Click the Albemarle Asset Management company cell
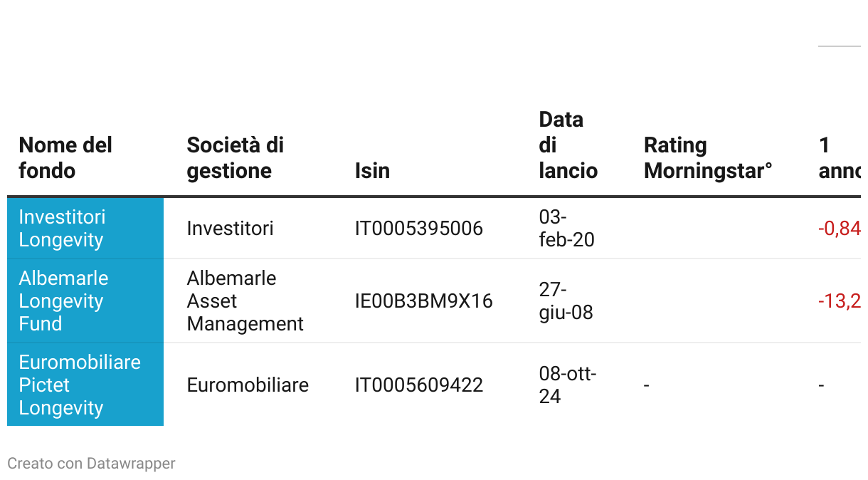The image size is (868, 480). tap(245, 301)
